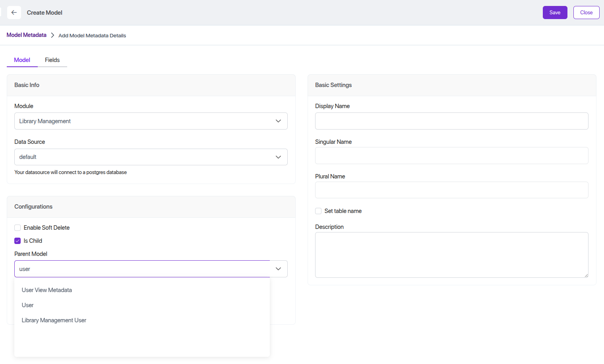Enable the Soft Delete checkbox
The image size is (604, 364).
[x=17, y=228]
